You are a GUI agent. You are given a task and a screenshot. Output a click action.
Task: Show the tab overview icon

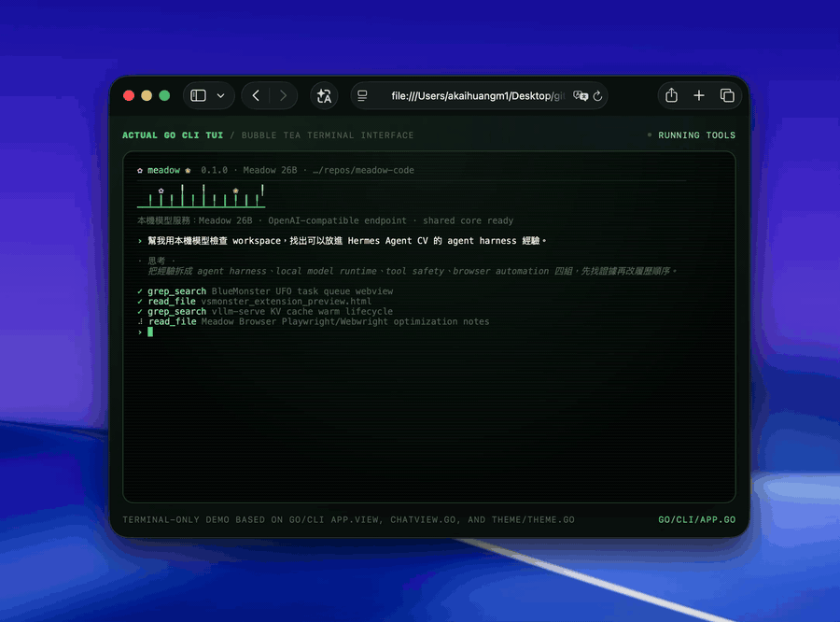pyautogui.click(x=727, y=95)
